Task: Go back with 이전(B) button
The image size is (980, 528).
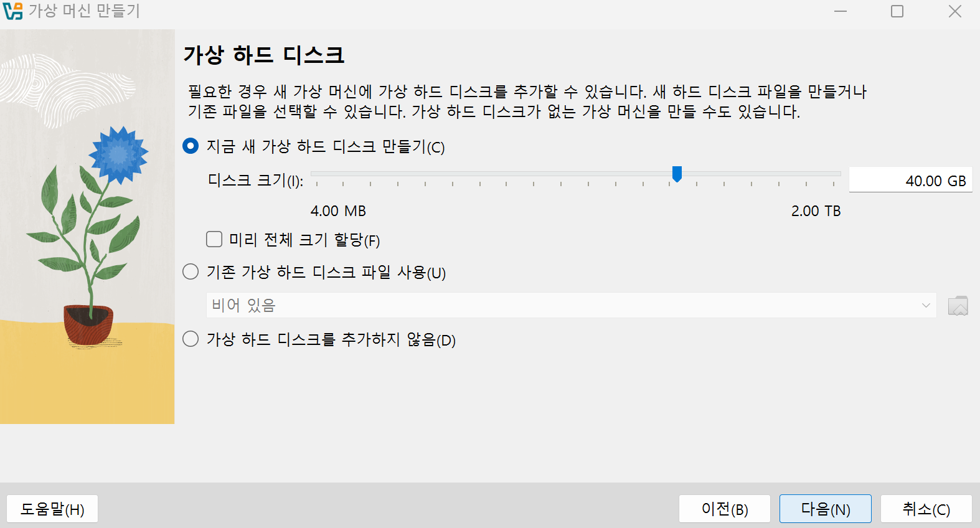Action: point(725,509)
